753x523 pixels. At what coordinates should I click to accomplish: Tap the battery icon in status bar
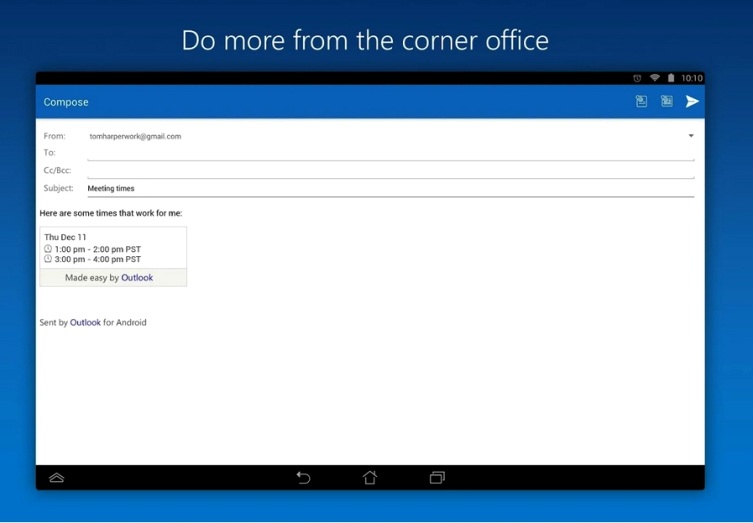(671, 78)
